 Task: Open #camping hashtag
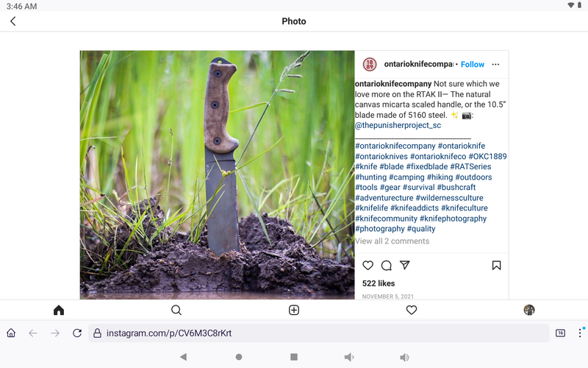click(407, 177)
